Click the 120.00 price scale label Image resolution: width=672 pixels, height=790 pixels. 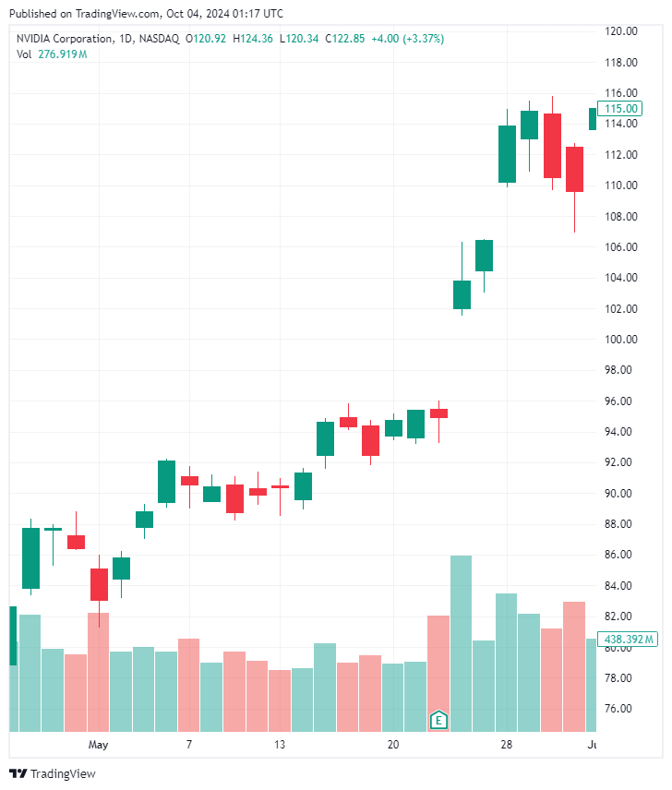[x=621, y=31]
